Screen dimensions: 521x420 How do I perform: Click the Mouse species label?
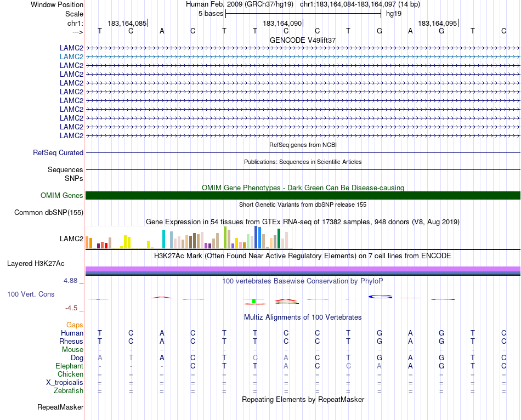pos(73,350)
